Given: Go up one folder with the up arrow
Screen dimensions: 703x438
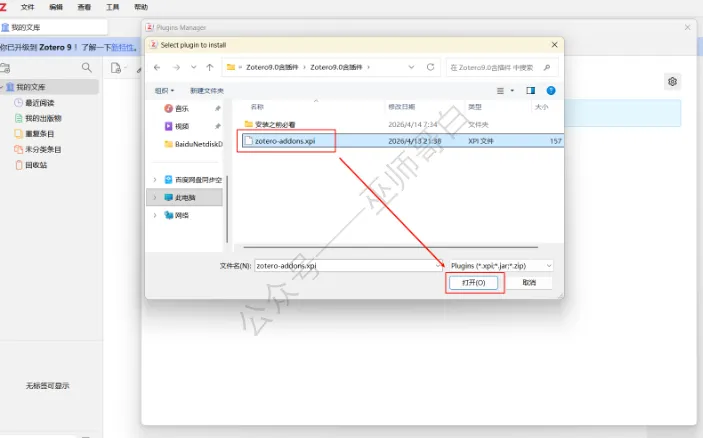Looking at the screenshot, I should click(x=210, y=67).
